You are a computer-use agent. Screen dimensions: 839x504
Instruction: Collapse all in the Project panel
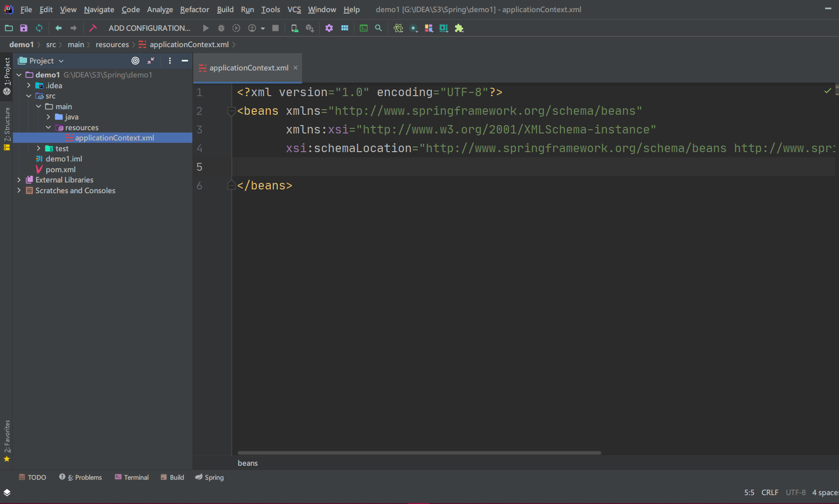point(151,61)
